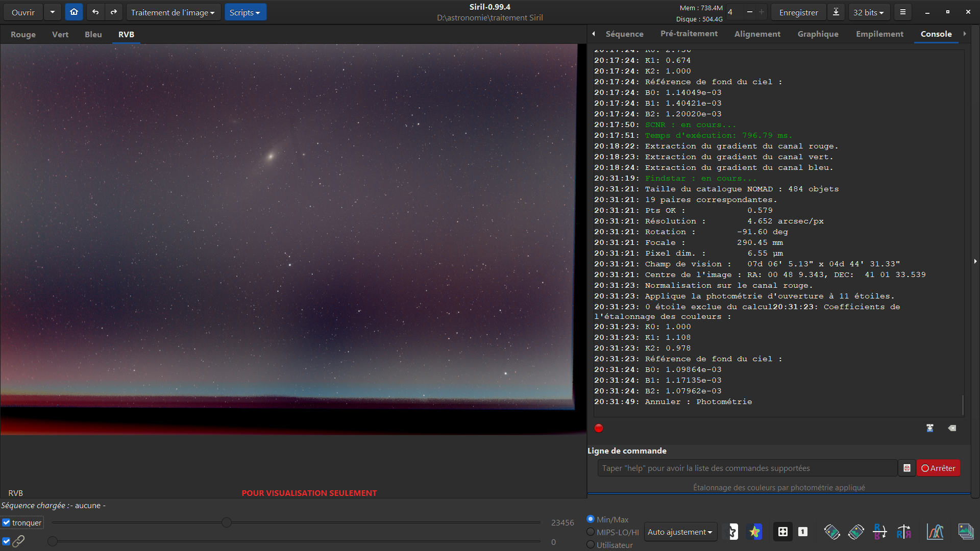Rotate image 90° counterclockwise icon
The width and height of the screenshot is (980, 551).
(x=831, y=532)
